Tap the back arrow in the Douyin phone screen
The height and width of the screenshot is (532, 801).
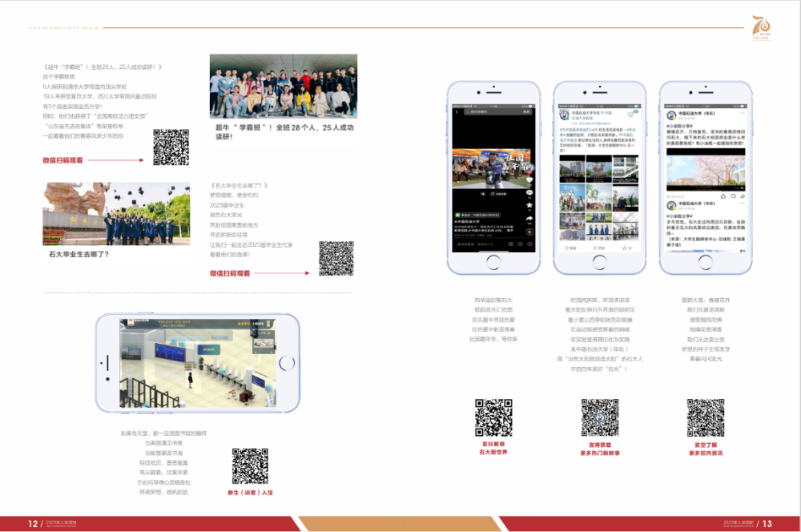457,111
